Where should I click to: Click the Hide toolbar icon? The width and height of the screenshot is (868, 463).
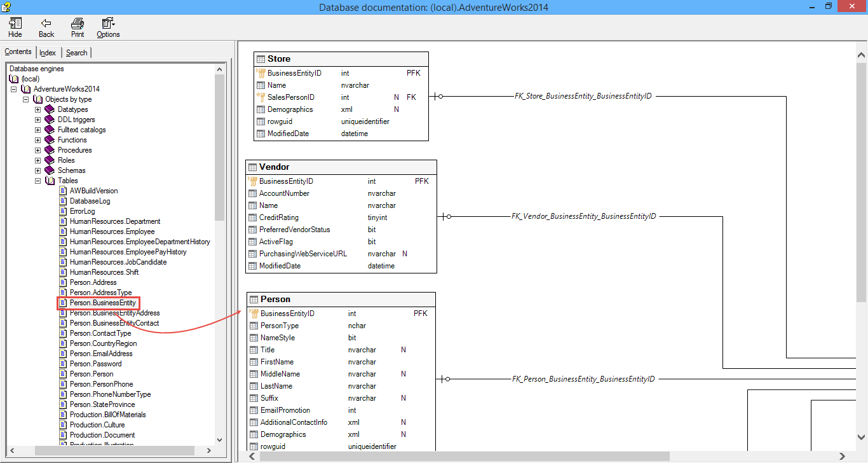click(15, 24)
